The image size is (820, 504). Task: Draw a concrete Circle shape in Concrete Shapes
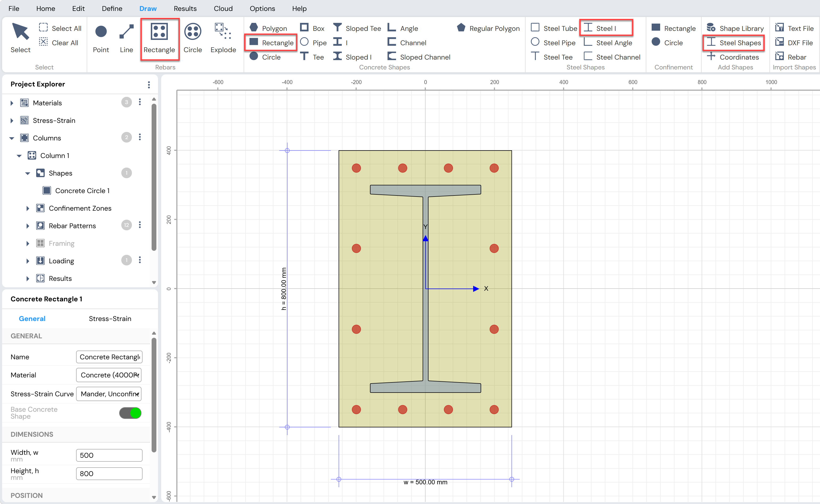[x=265, y=57]
